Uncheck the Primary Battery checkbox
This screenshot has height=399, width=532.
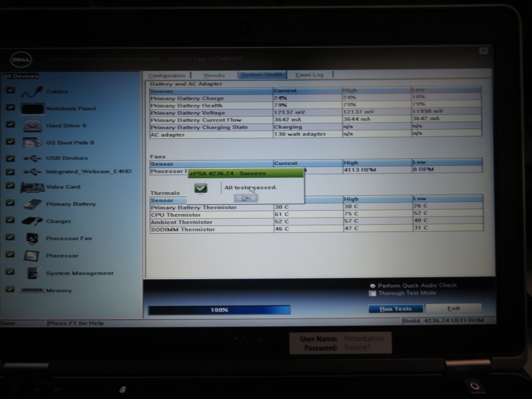click(10, 203)
